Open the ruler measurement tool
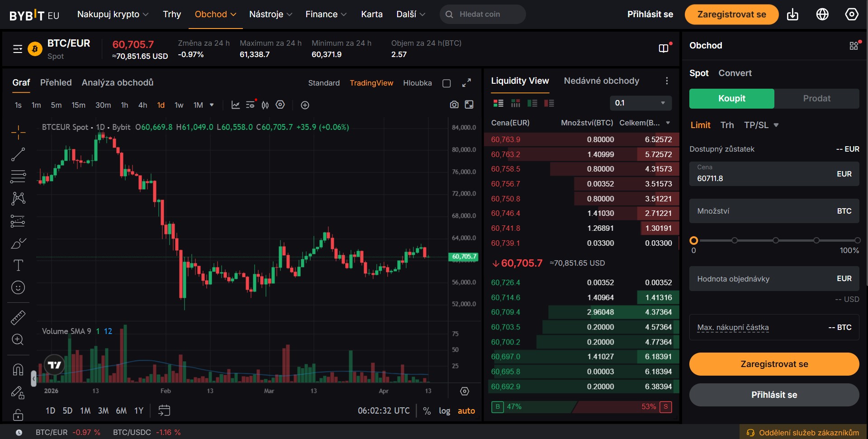This screenshot has height=439, width=868. 18,318
